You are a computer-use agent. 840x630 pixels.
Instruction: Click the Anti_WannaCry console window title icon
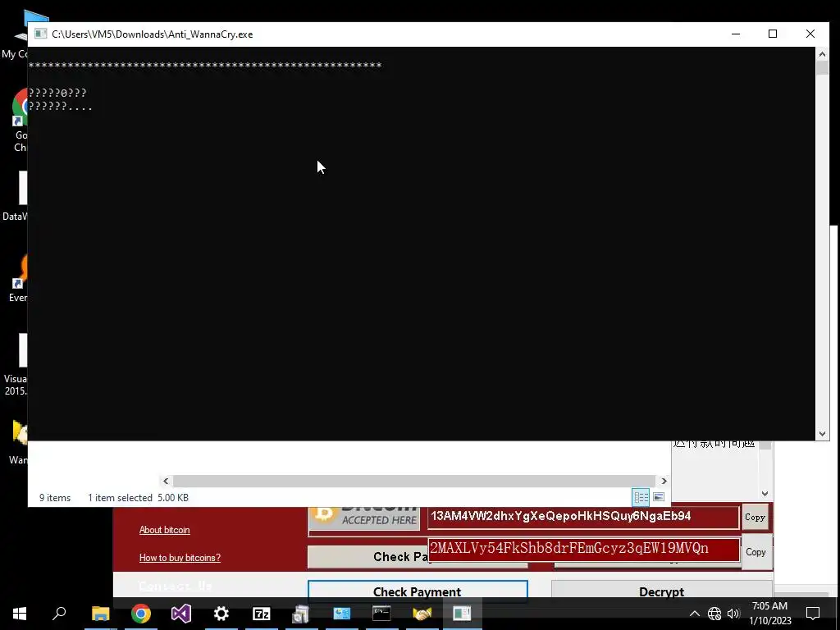tap(40, 34)
